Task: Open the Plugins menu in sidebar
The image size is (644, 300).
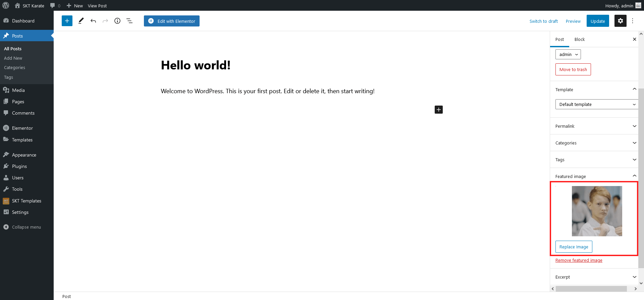Action: (x=19, y=166)
